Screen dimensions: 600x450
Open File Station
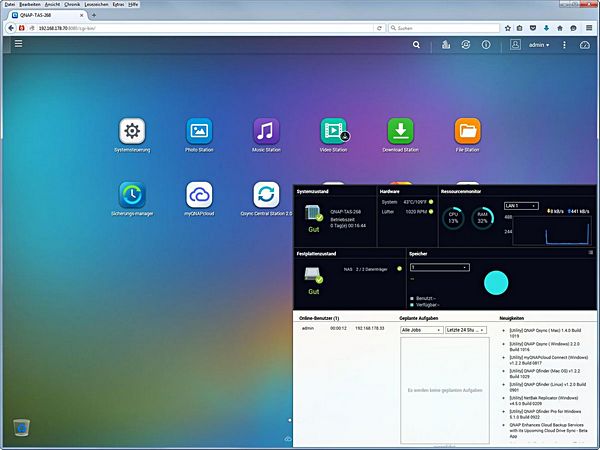[x=468, y=131]
